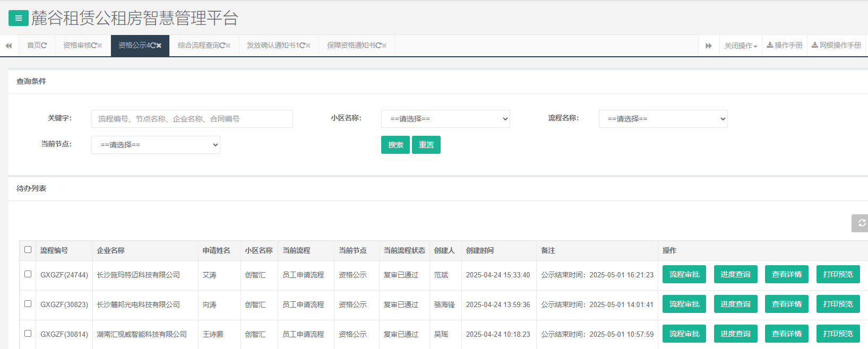Close the 资格审核 tab via x icon
This screenshot has width=868, height=349.
coord(99,46)
